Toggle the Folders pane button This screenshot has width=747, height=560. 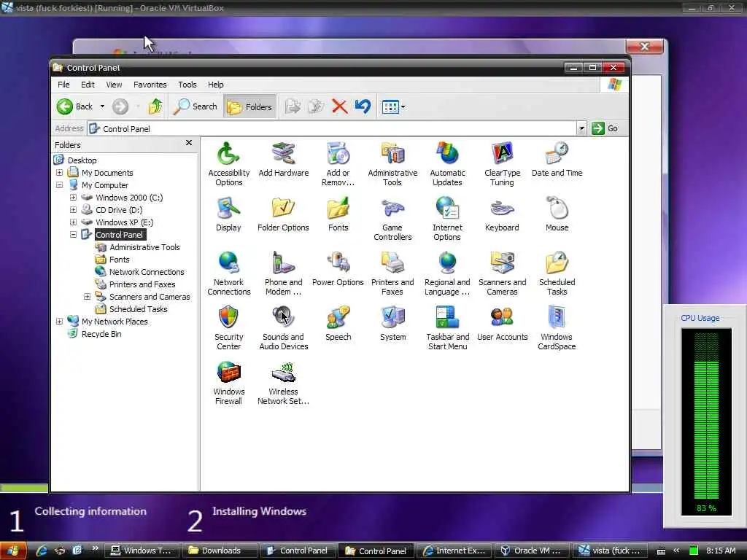pos(249,106)
